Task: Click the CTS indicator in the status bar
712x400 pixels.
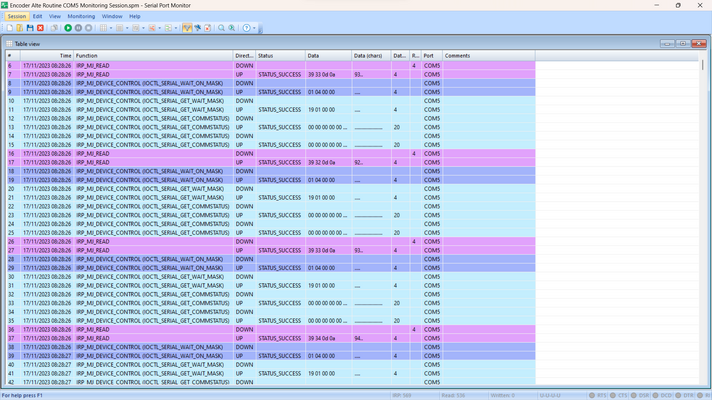Action: click(618, 395)
